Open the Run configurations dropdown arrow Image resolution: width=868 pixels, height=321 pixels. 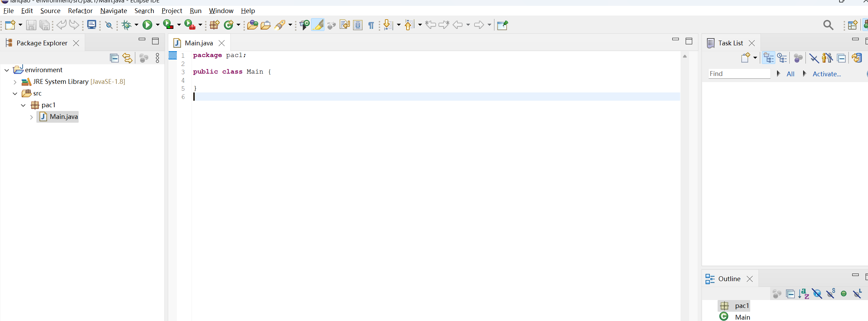158,25
